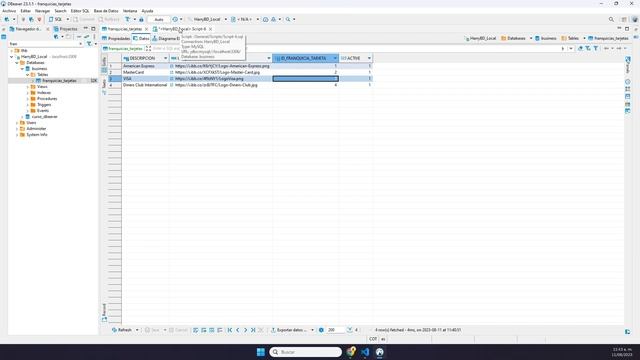Viewport: 640px width, 360px height.
Task: Open the N/A active schema dropdown
Action: pyautogui.click(x=244, y=19)
